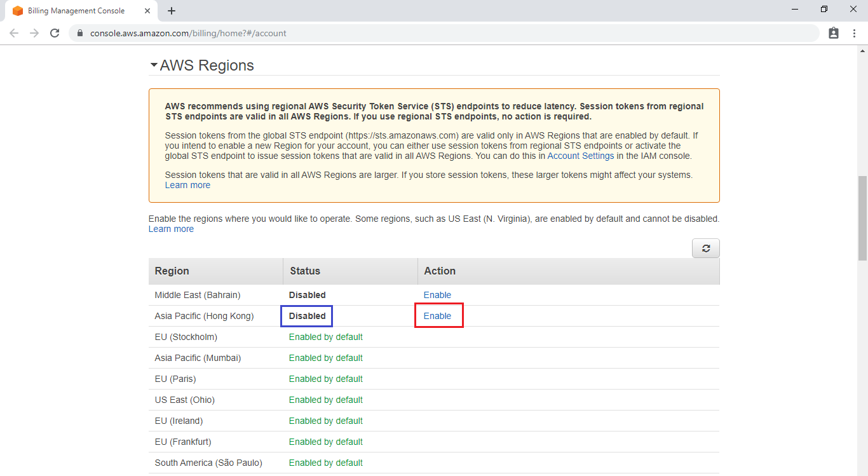
Task: Open Chrome three-dot menu
Action: (853, 33)
